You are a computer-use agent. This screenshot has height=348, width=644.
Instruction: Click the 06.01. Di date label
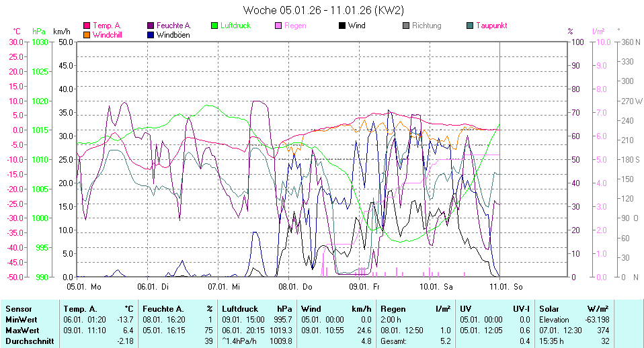[155, 286]
